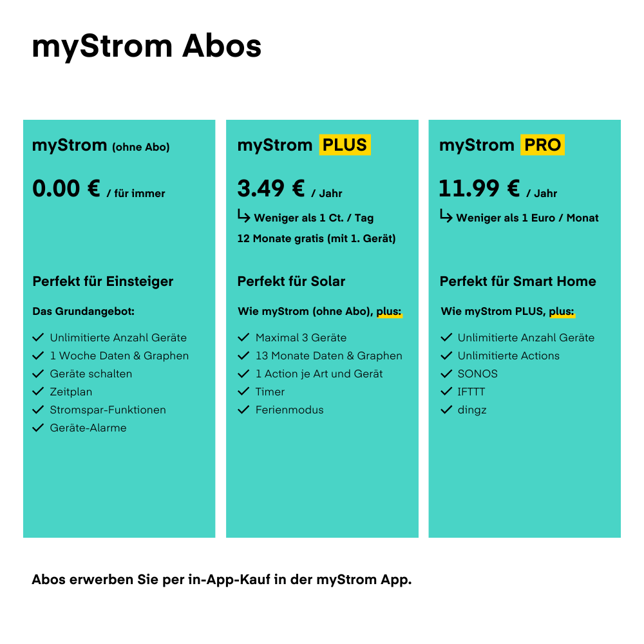
Task: Click the myStrom (ohne Abo) plan heading
Action: coord(101,146)
